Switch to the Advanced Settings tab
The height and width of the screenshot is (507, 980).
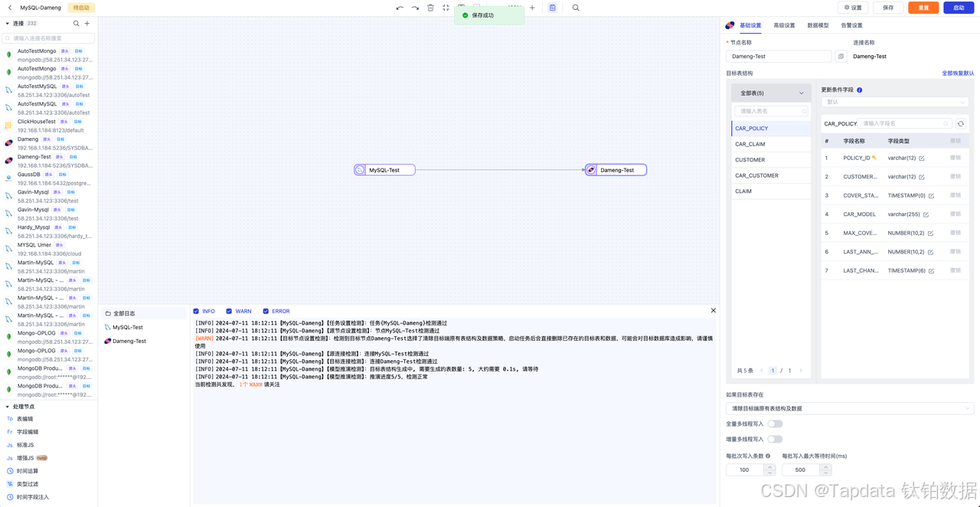(784, 25)
